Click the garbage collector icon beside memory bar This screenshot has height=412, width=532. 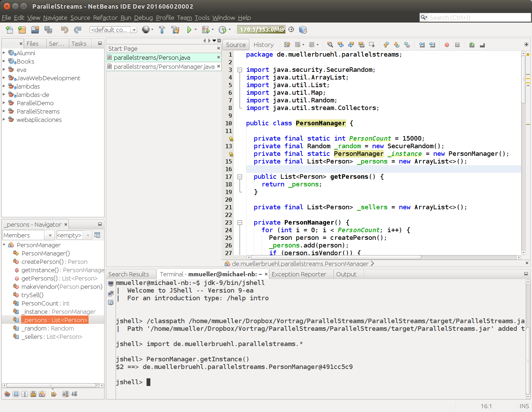pos(291,30)
